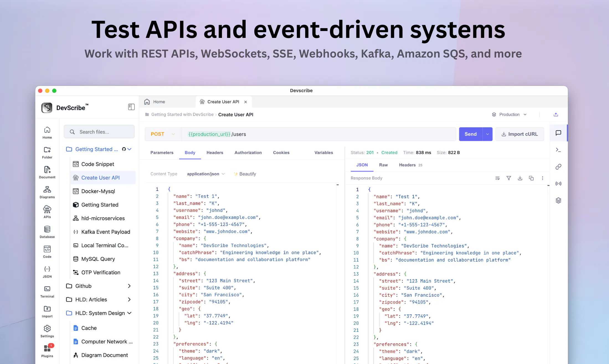Open the Cookies tab
The width and height of the screenshot is (609, 364).
(281, 153)
